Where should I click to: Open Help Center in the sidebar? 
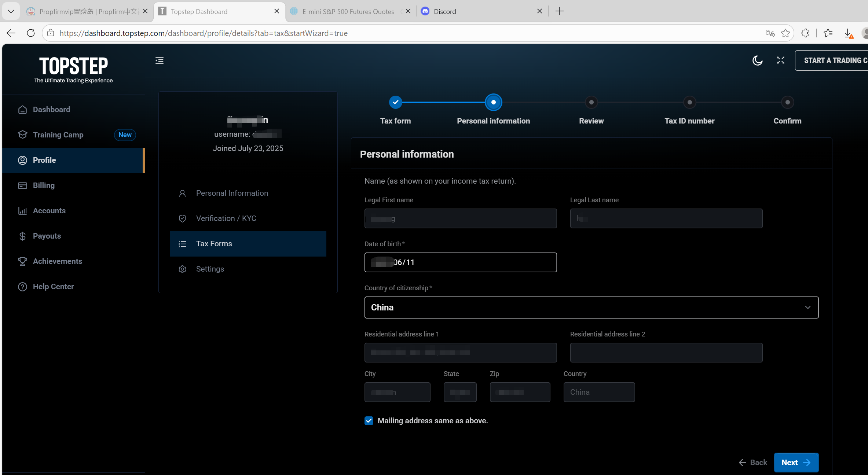73,287
